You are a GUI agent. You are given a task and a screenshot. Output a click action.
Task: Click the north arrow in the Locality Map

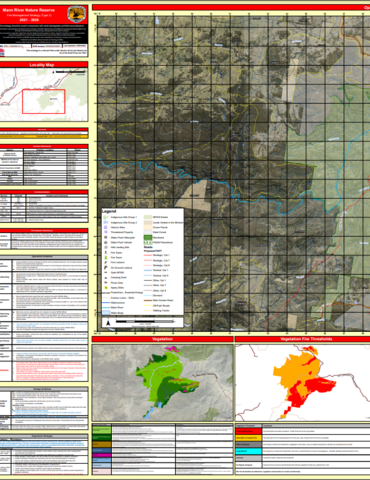click(x=54, y=72)
